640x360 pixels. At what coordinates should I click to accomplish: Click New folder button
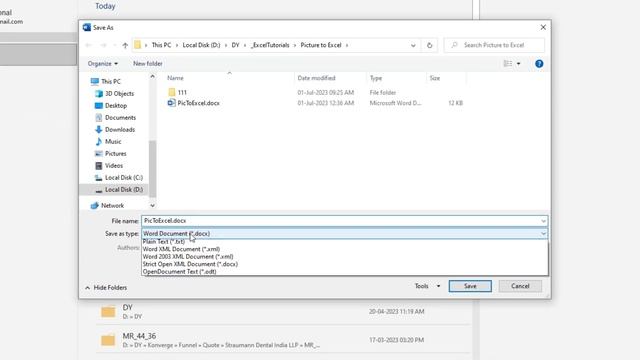148,64
